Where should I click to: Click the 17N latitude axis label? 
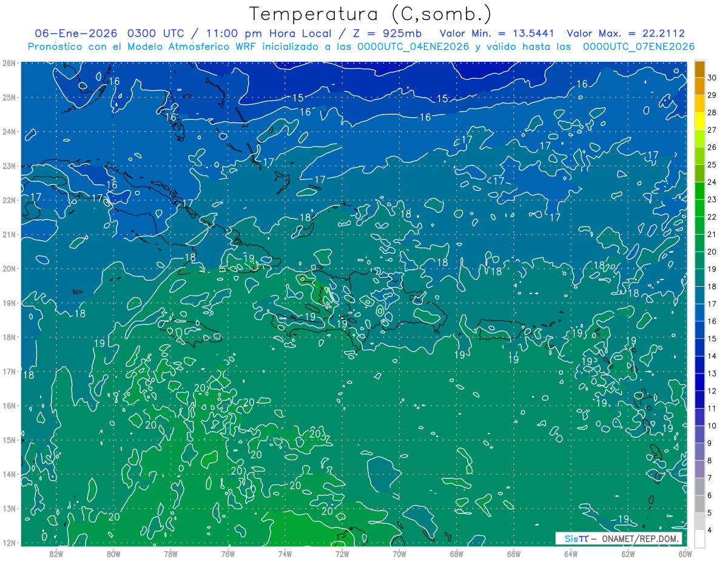click(8, 371)
